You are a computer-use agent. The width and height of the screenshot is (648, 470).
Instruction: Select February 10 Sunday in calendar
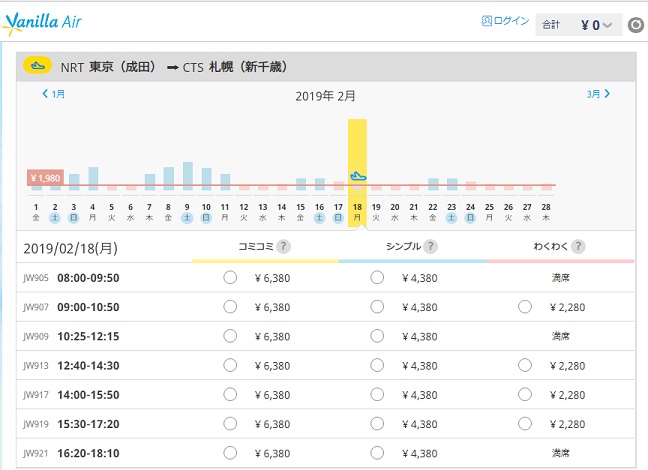click(x=206, y=212)
